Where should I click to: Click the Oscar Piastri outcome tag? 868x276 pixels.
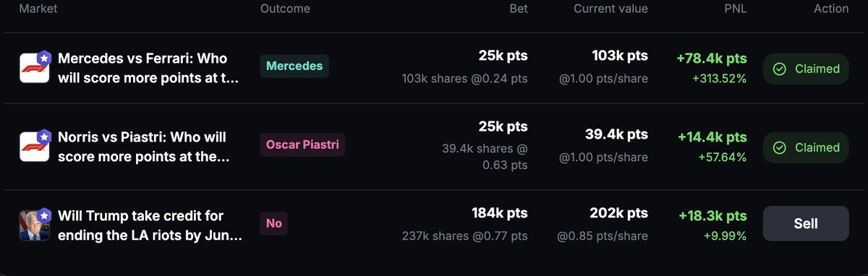tap(302, 145)
